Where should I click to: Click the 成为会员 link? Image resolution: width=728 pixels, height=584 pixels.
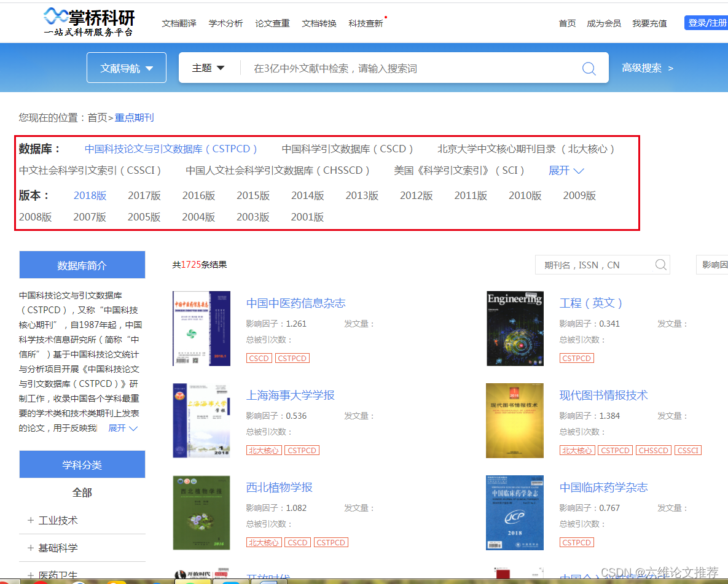(x=603, y=23)
